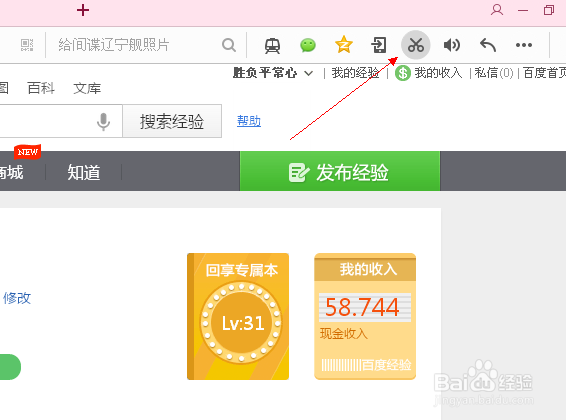Open the three-dots more menu
The height and width of the screenshot is (420, 566).
pyautogui.click(x=524, y=45)
